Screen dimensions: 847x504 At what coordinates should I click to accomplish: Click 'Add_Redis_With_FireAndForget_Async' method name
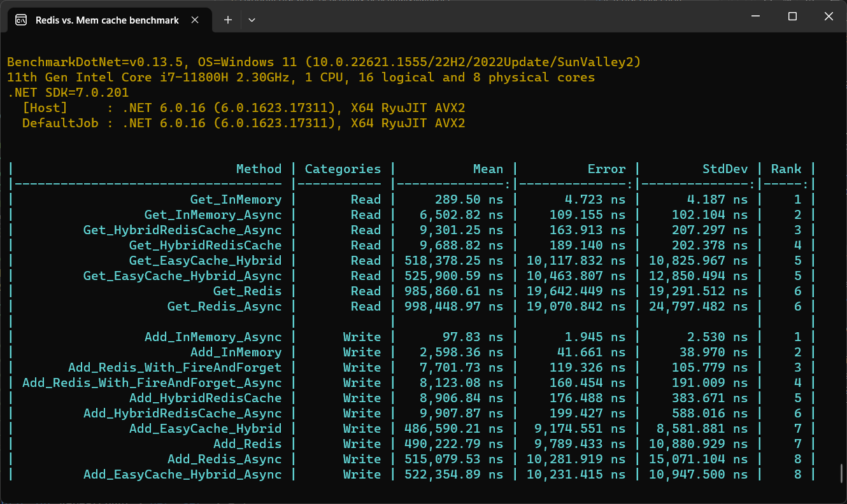click(152, 382)
